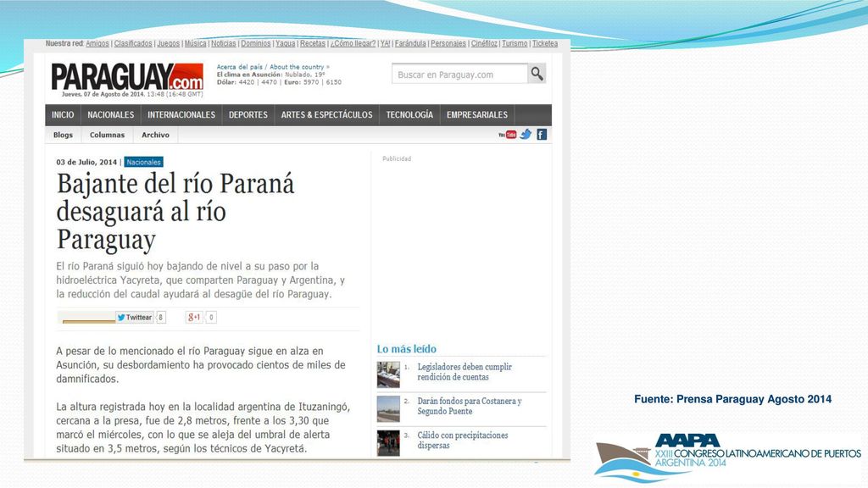Open the Facebook icon
868x488 pixels.
point(542,135)
